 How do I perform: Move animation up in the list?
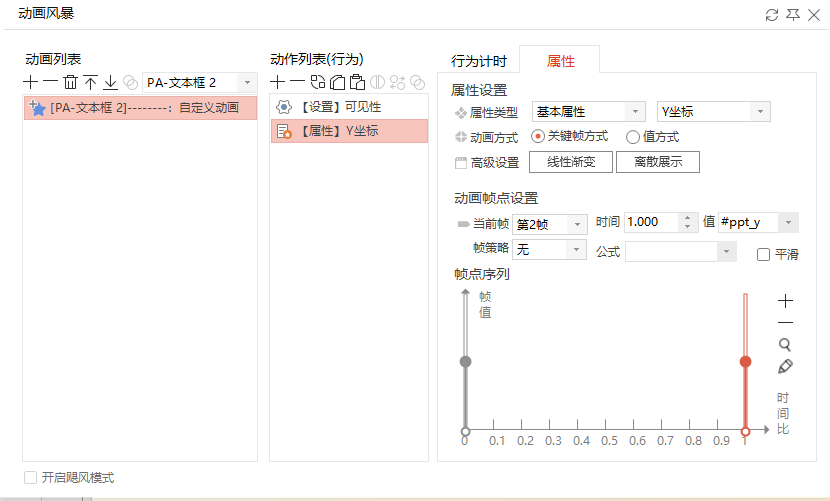pos(91,82)
